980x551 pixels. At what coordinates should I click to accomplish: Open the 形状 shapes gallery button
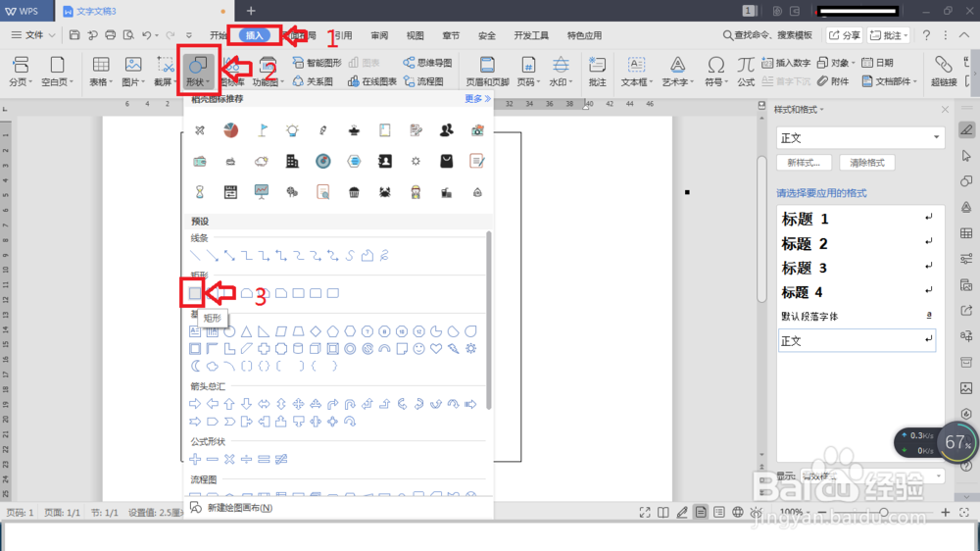coord(199,71)
